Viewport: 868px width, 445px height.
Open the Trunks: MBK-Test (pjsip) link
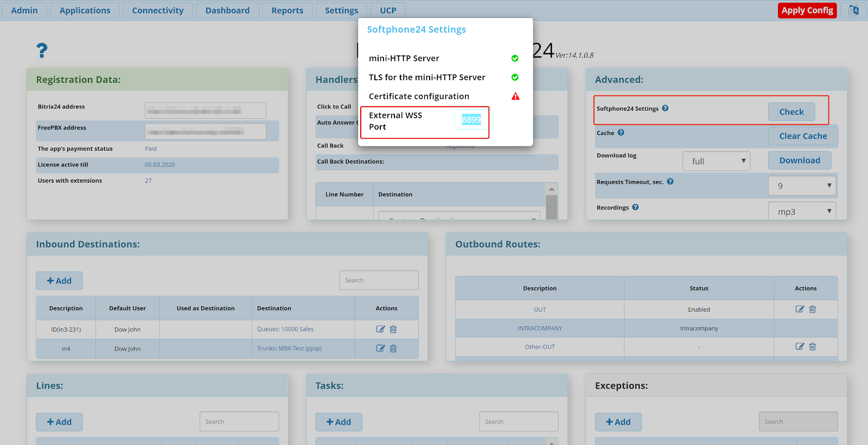pos(289,349)
